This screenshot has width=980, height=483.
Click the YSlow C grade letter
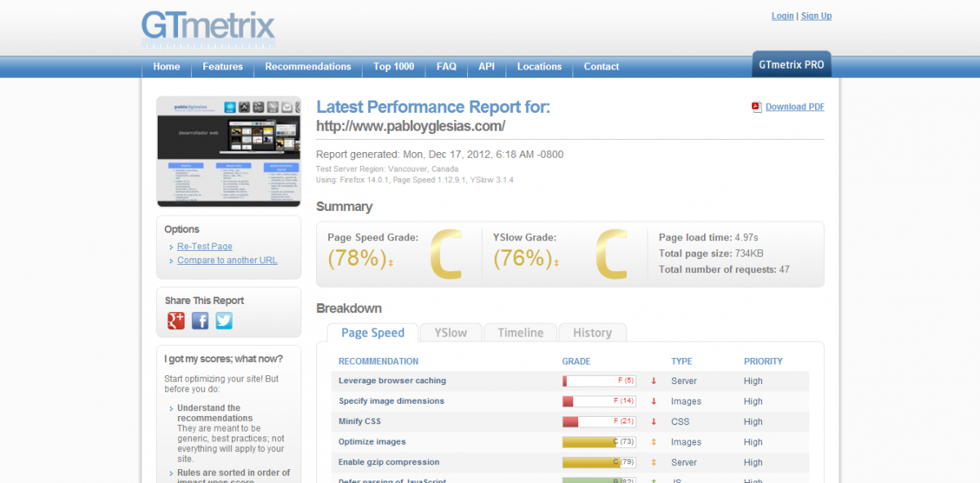[611, 254]
